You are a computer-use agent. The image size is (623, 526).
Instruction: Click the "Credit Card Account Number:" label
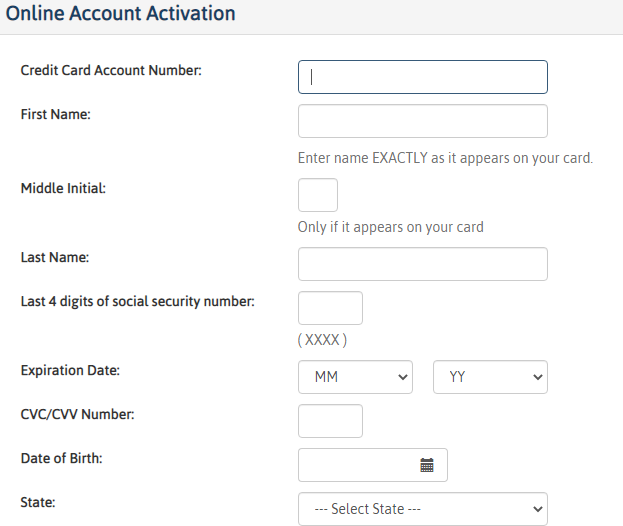[x=111, y=70]
